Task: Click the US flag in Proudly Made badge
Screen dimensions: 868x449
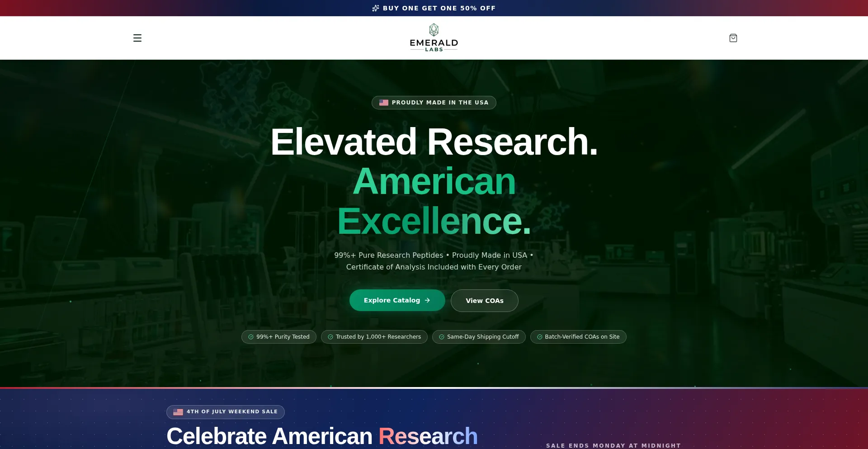Action: pos(384,103)
